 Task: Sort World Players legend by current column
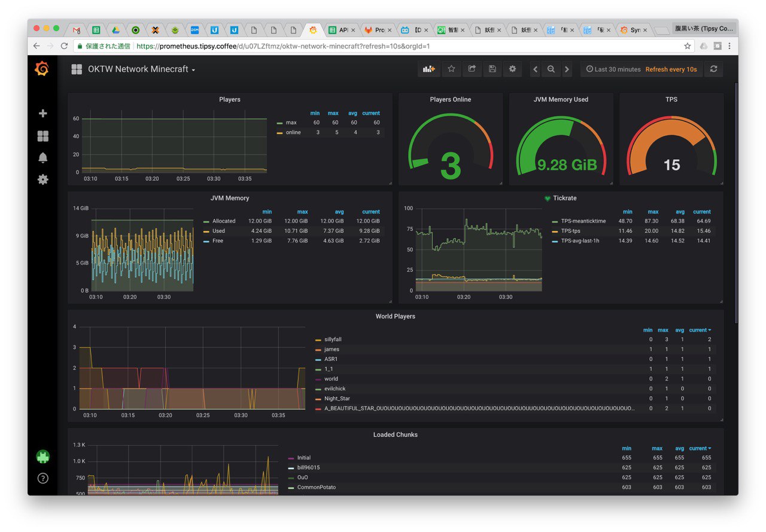700,330
